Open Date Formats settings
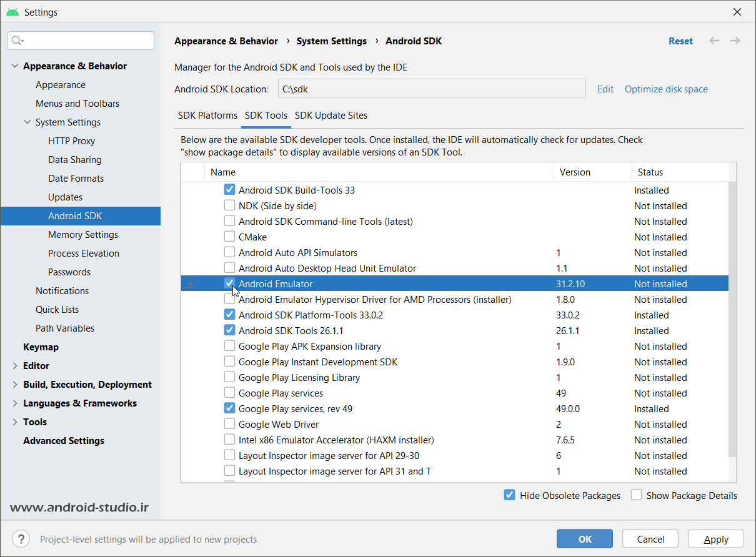Screen dimensions: 756x557 [x=76, y=179]
